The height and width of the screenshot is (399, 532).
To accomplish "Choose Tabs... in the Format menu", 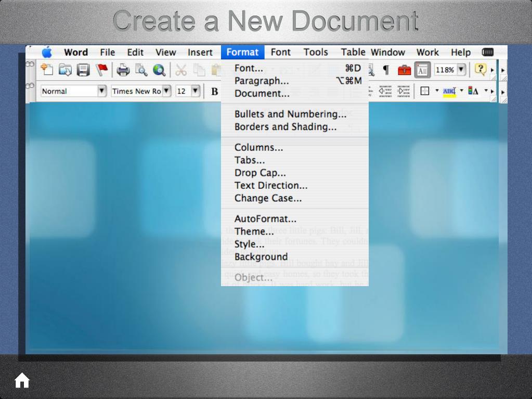I will (295, 160).
